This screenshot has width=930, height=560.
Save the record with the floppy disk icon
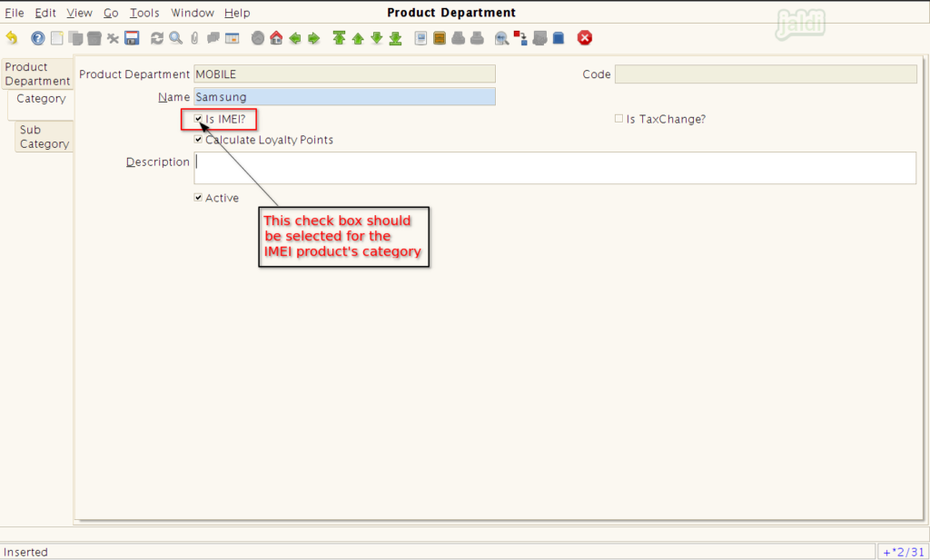pyautogui.click(x=132, y=38)
